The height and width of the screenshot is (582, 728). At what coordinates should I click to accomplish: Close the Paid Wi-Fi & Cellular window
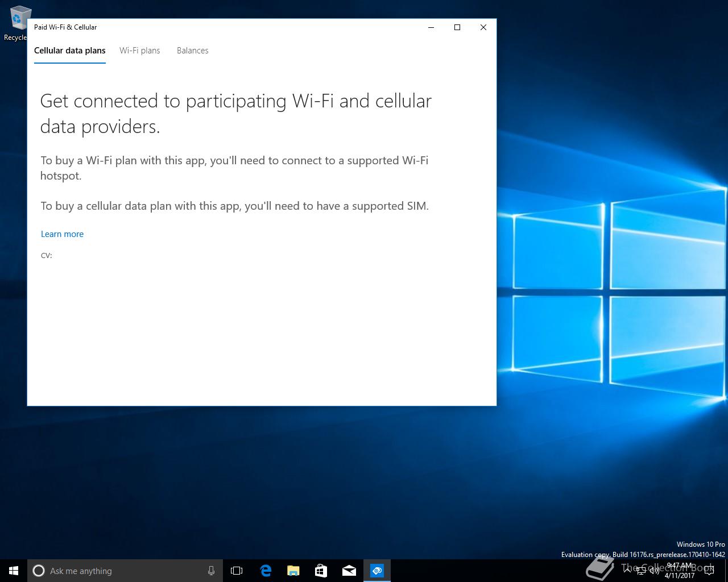coord(483,27)
